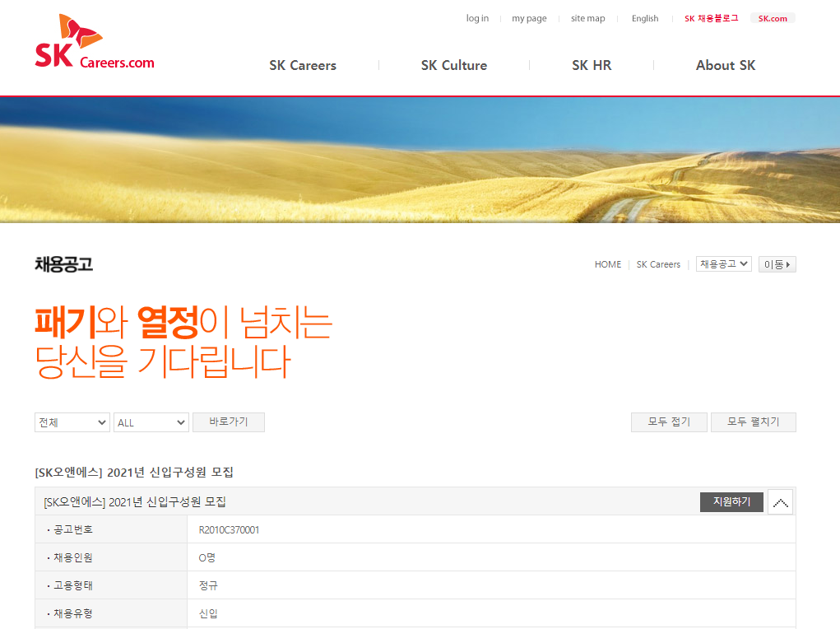Screen dimensions: 840x629
Task: Click 모두 접기 to collapse all
Action: [x=669, y=422]
